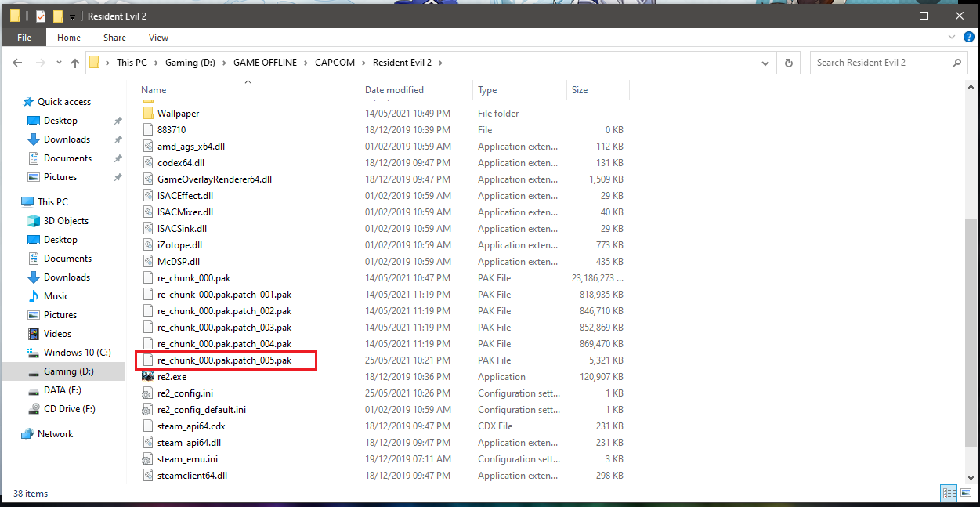Screen dimensions: 980x507
Task: Open the recent locations dropdown arrow
Action: tap(57, 63)
